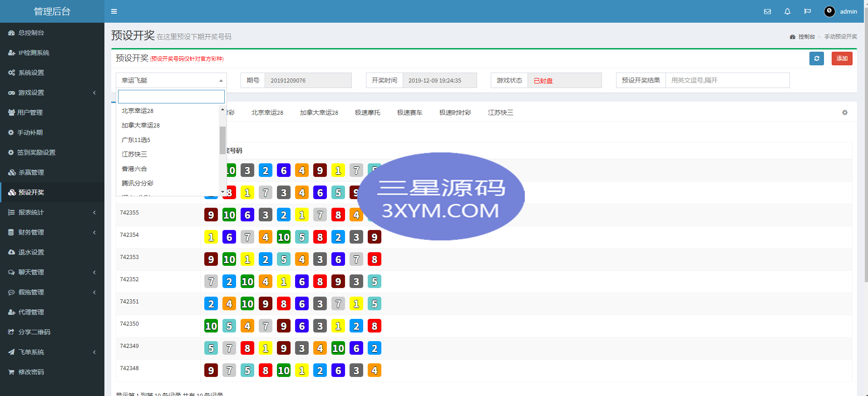Click the blue refresh icon button

(816, 59)
